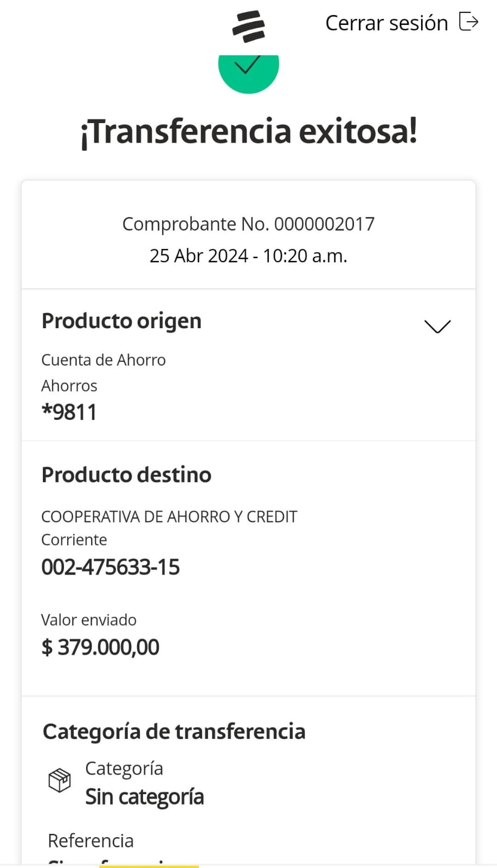Screen dimensions: 497x868
Task: Click the Producto destino section title
Action: point(126,475)
